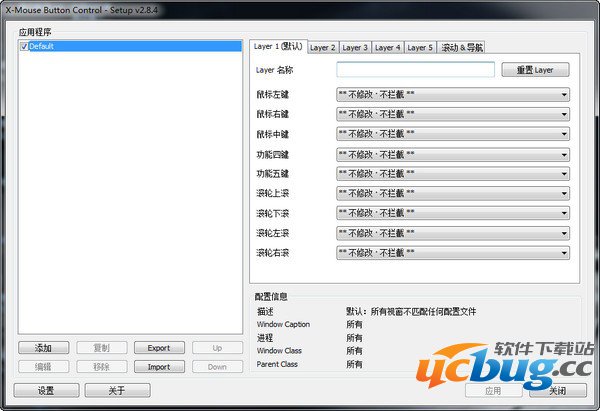Click the 关闭 close button
Image resolution: width=600 pixels, height=411 pixels.
pos(558,391)
